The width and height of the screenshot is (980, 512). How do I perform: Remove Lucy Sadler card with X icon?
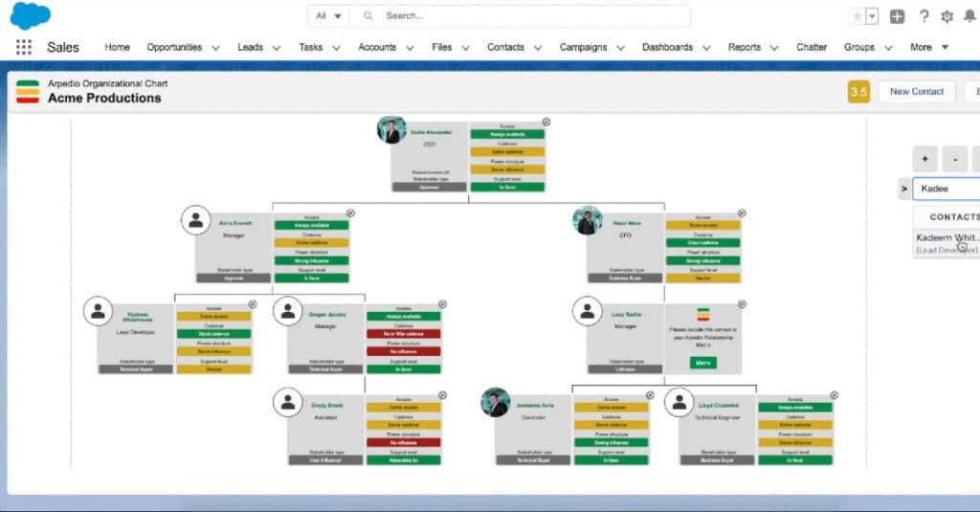click(x=742, y=303)
